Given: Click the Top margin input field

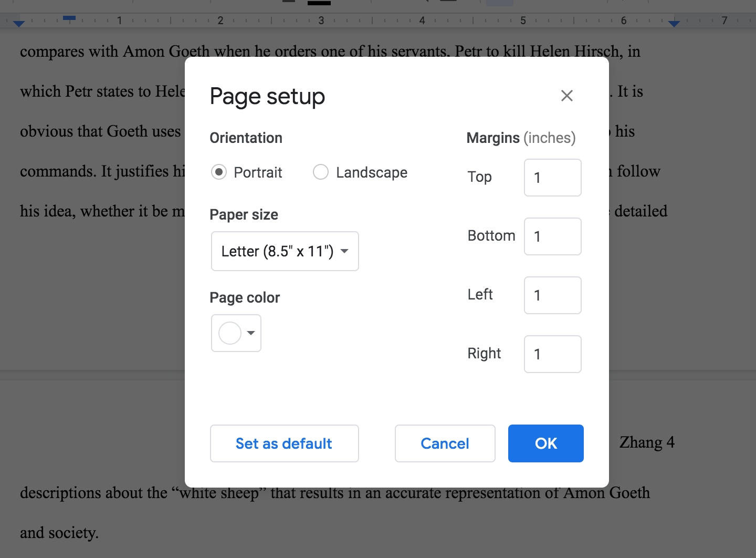Looking at the screenshot, I should (552, 178).
